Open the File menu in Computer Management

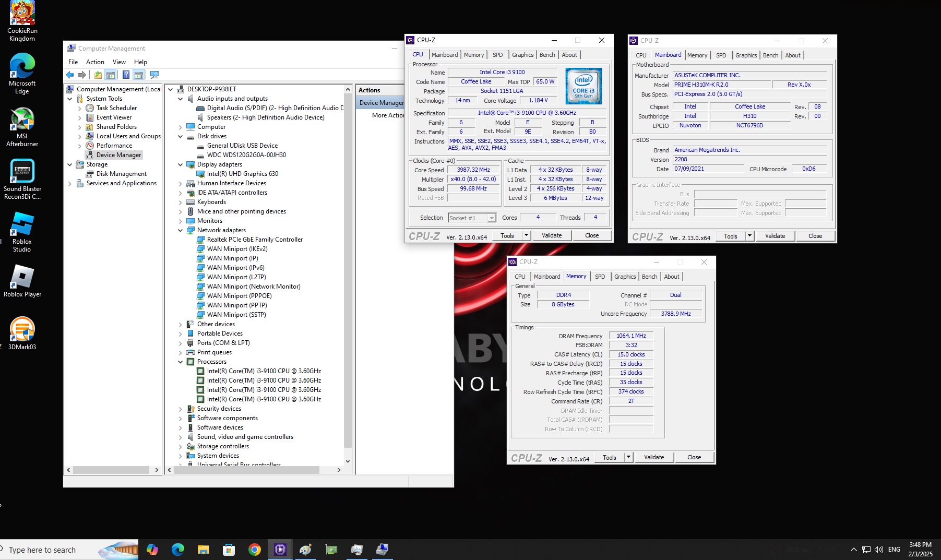tap(73, 62)
